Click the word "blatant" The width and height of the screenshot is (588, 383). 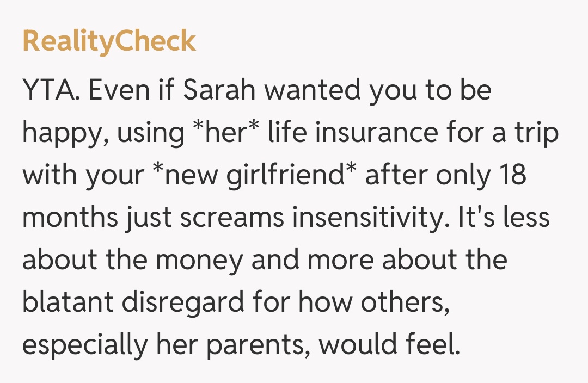(68, 302)
